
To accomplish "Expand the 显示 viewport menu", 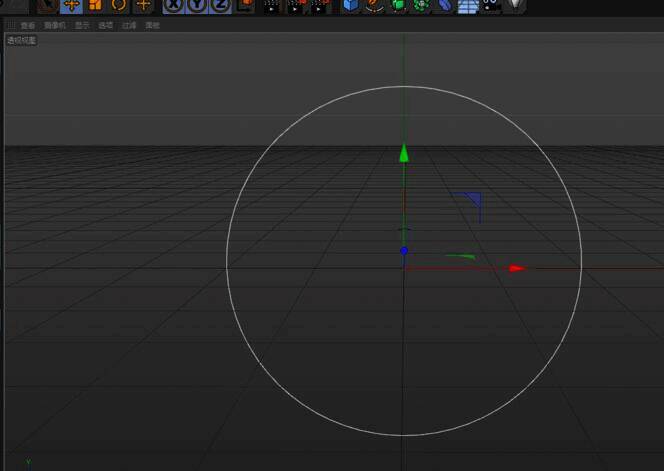I will point(82,25).
